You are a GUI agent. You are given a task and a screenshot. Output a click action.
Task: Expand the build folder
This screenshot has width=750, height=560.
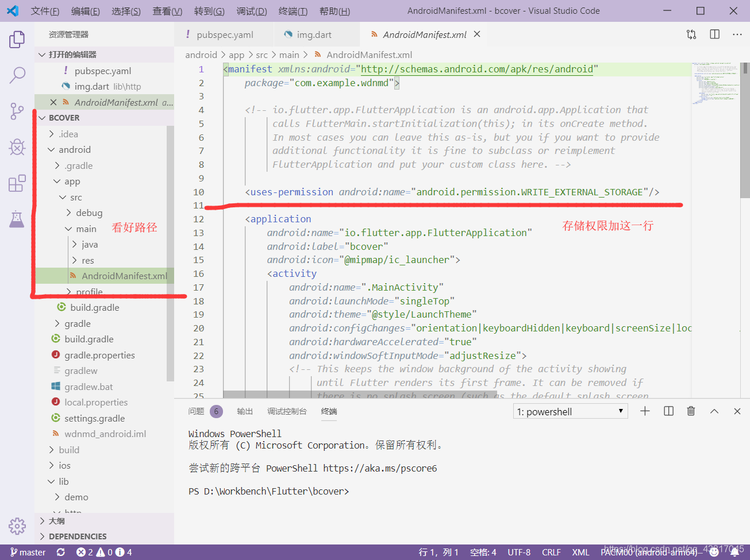52,450
